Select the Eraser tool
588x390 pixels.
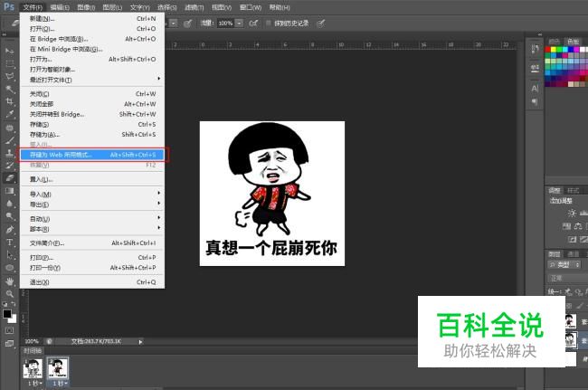coord(9,178)
